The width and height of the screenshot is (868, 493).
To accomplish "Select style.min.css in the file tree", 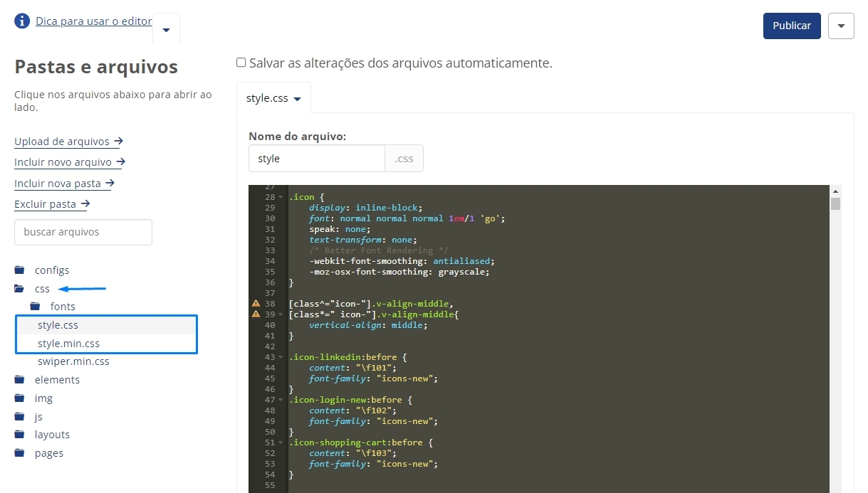I will point(68,344).
